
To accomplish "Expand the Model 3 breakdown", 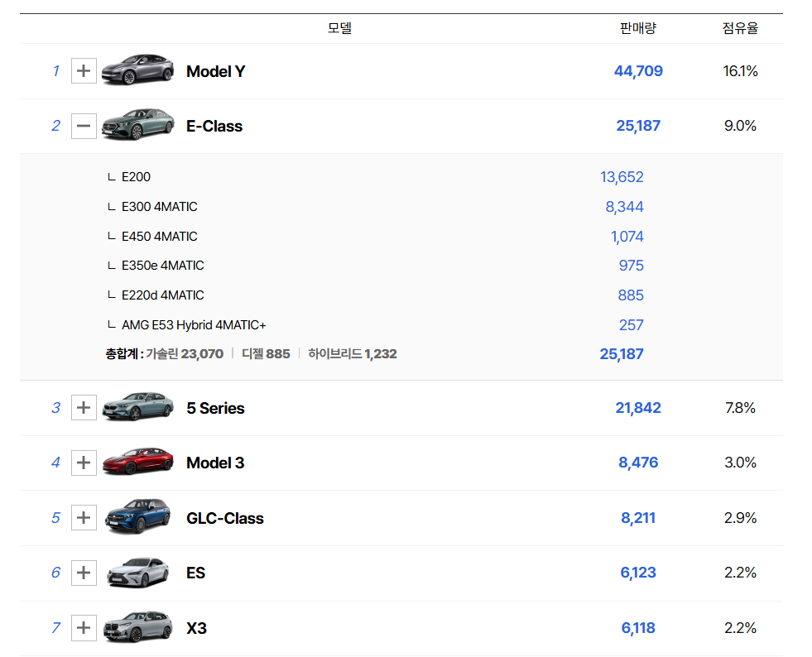I will pyautogui.click(x=84, y=463).
